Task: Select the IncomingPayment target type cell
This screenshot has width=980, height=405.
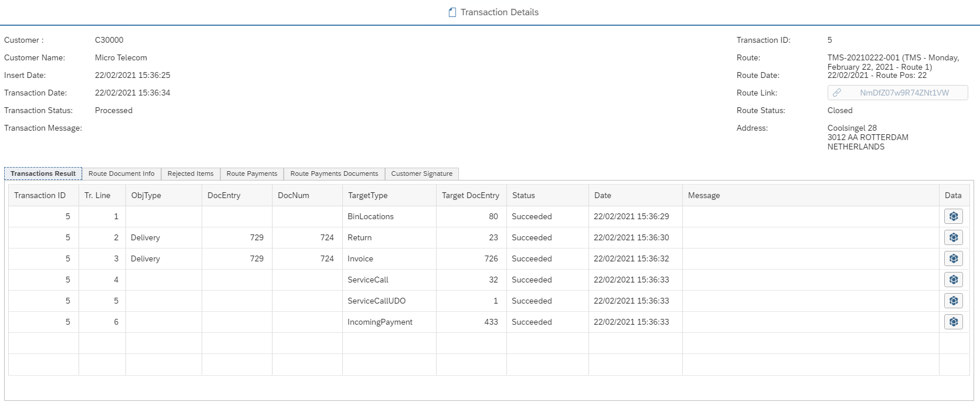Action: tap(380, 322)
